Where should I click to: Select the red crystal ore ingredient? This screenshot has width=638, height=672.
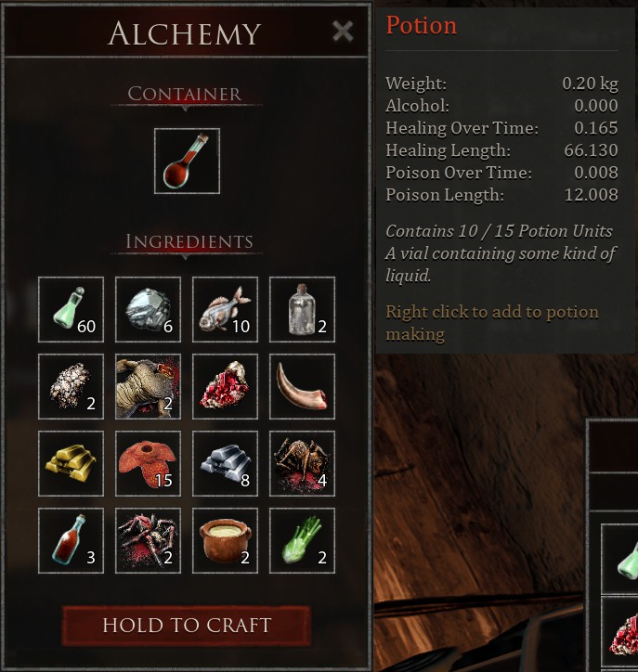coord(225,386)
